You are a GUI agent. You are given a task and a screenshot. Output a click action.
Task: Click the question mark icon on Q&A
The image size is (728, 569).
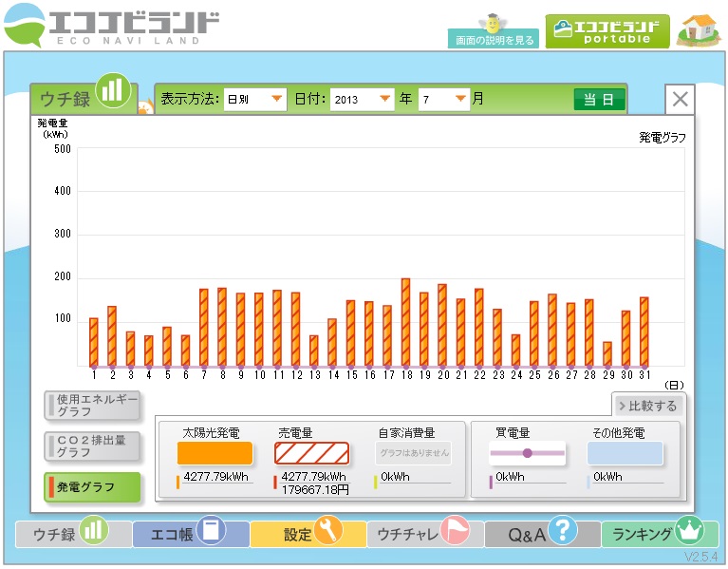point(563,530)
